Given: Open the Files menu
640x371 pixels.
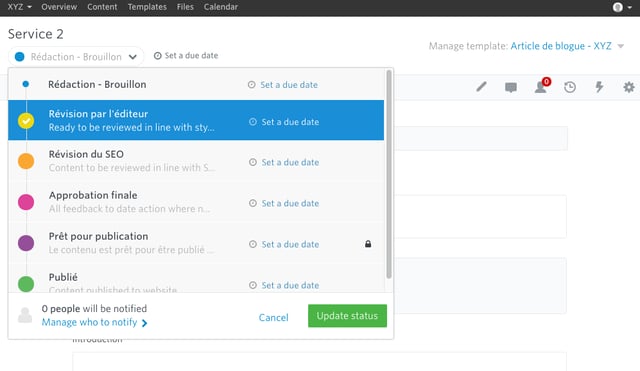Looking at the screenshot, I should [x=185, y=7].
